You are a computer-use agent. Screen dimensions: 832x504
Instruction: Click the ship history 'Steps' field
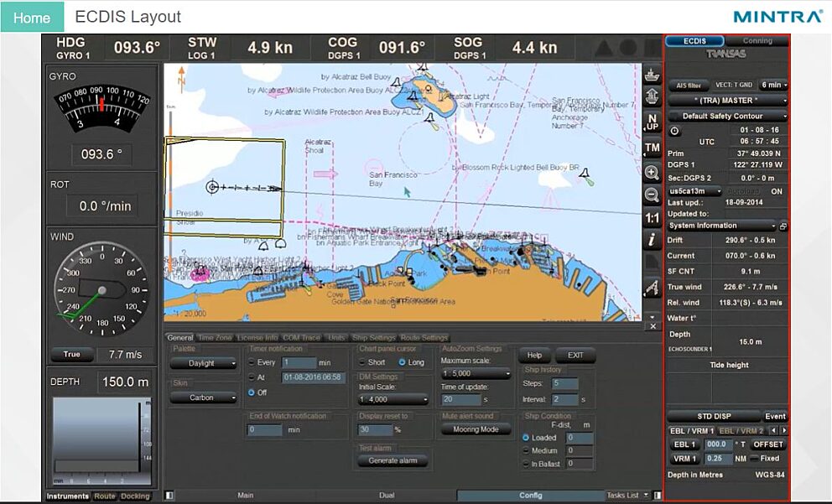(564, 383)
